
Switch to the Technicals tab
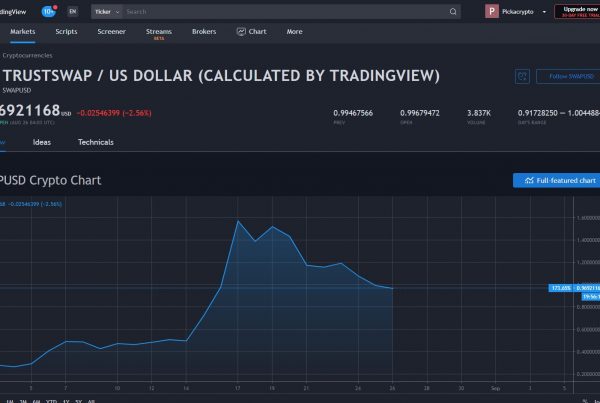[96, 142]
